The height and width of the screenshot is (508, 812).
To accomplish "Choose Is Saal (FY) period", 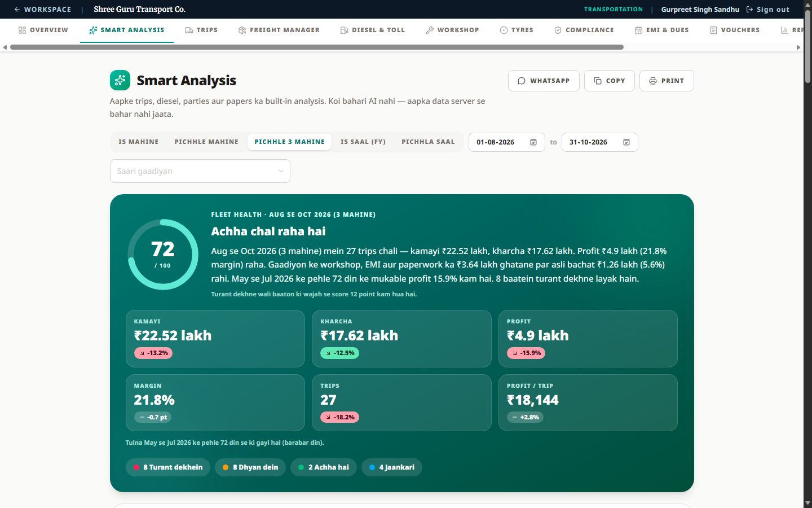I will (x=363, y=142).
